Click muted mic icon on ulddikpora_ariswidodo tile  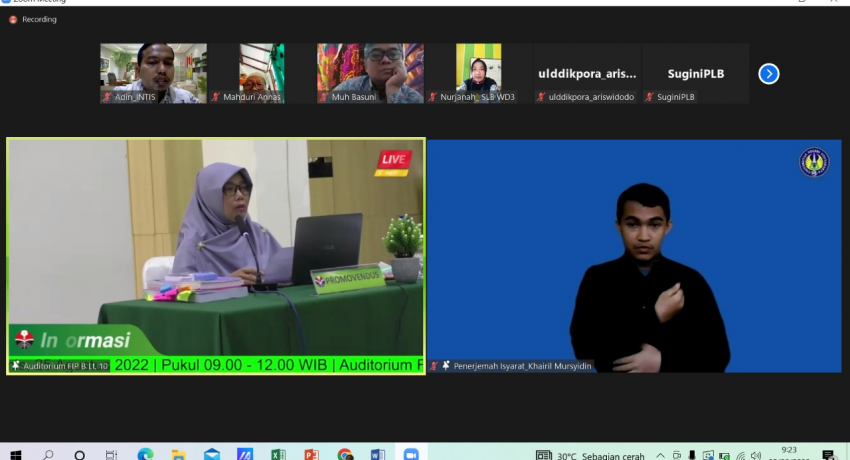tap(541, 97)
